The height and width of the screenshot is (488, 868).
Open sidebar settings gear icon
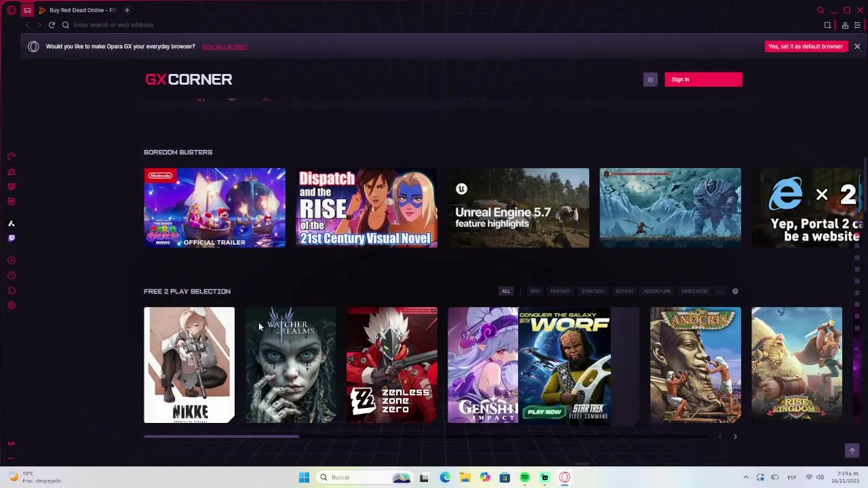point(12,306)
